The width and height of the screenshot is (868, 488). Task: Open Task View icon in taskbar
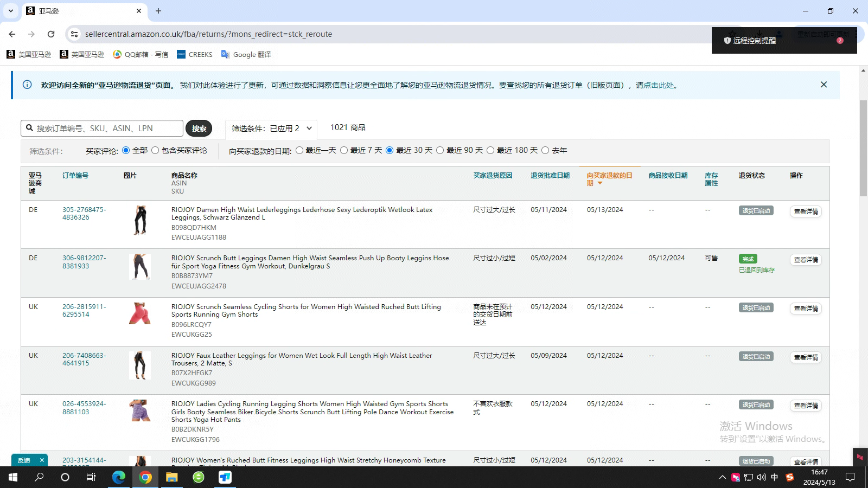[91, 477]
